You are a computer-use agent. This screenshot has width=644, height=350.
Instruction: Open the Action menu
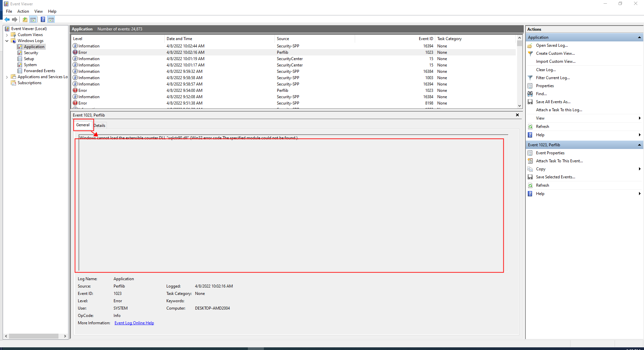click(x=23, y=11)
